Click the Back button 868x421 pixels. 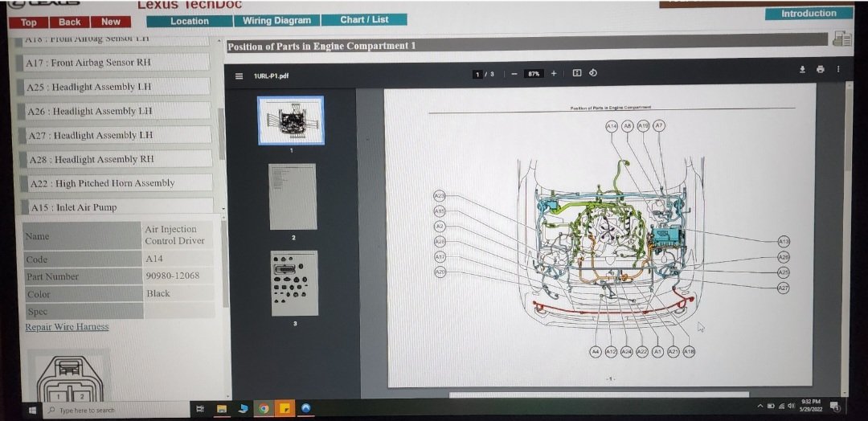point(69,22)
